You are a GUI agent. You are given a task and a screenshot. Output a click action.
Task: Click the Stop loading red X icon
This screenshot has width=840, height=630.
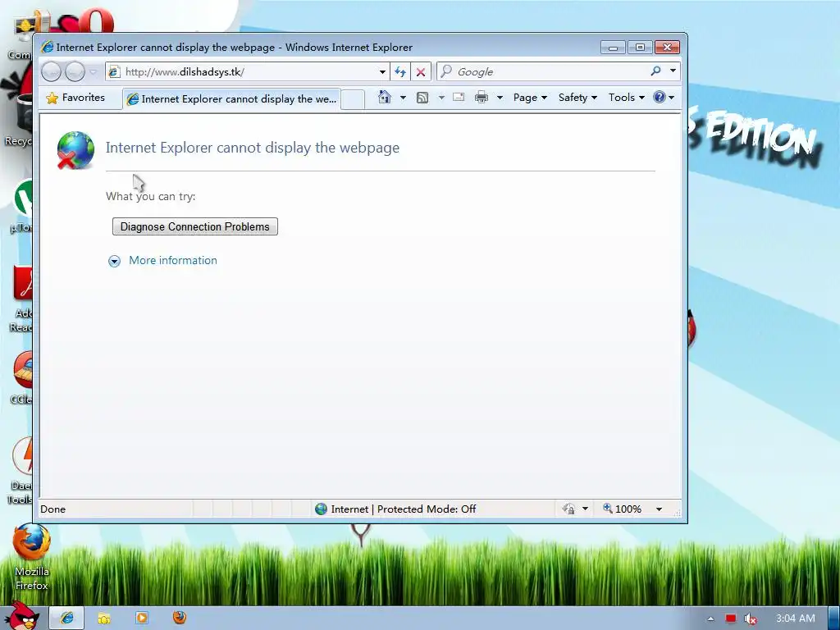click(x=421, y=72)
